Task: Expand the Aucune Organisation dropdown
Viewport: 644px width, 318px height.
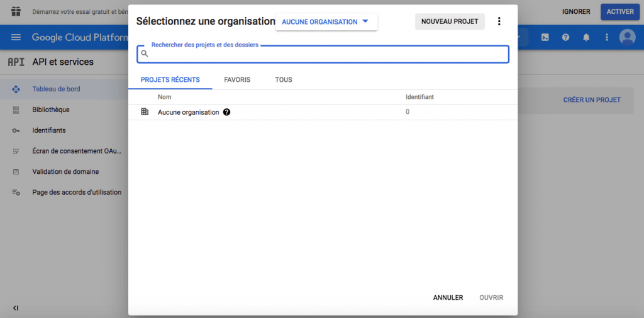Action: pos(326,22)
